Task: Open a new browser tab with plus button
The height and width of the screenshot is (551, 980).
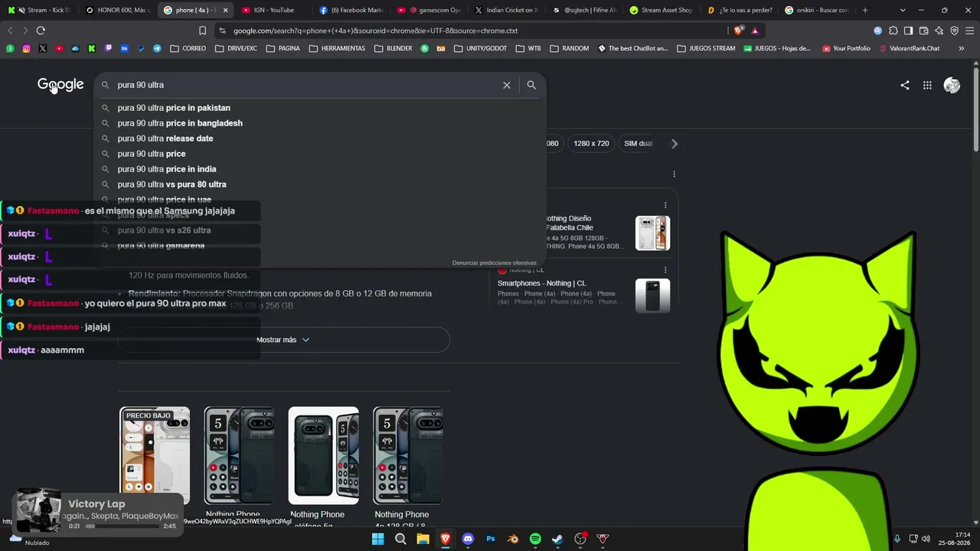Action: click(x=865, y=10)
